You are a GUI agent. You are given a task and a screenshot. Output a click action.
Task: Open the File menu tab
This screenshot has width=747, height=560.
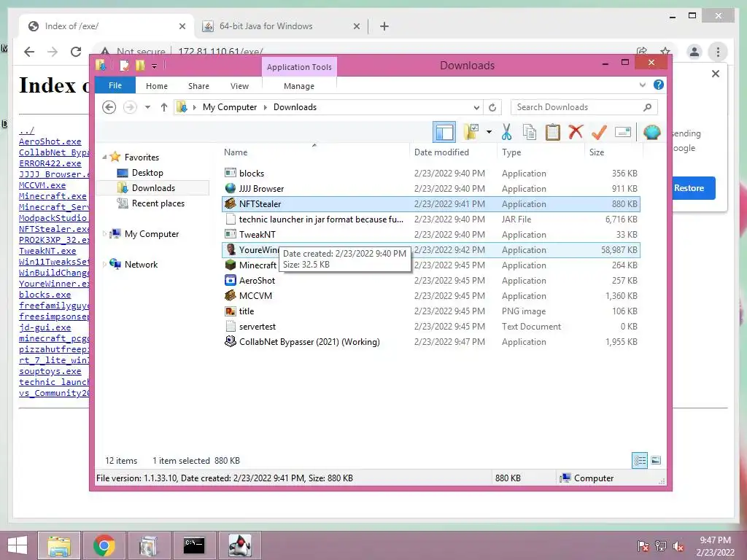pyautogui.click(x=115, y=85)
